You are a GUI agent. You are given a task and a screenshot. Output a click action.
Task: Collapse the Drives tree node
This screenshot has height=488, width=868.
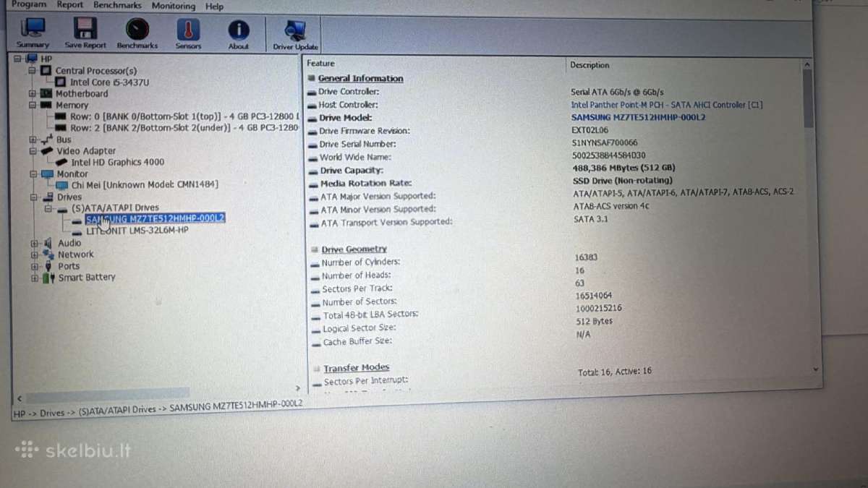(33, 197)
